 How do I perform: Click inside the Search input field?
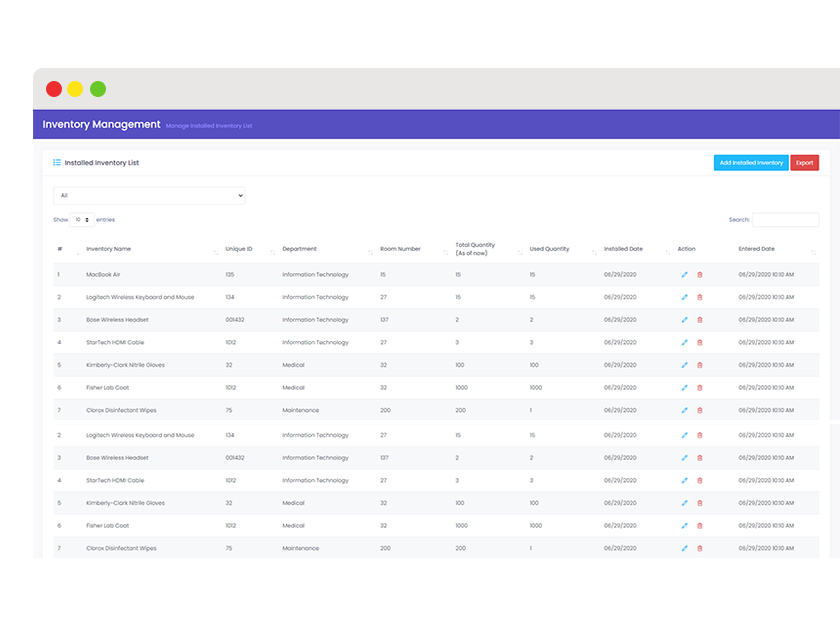(786, 219)
